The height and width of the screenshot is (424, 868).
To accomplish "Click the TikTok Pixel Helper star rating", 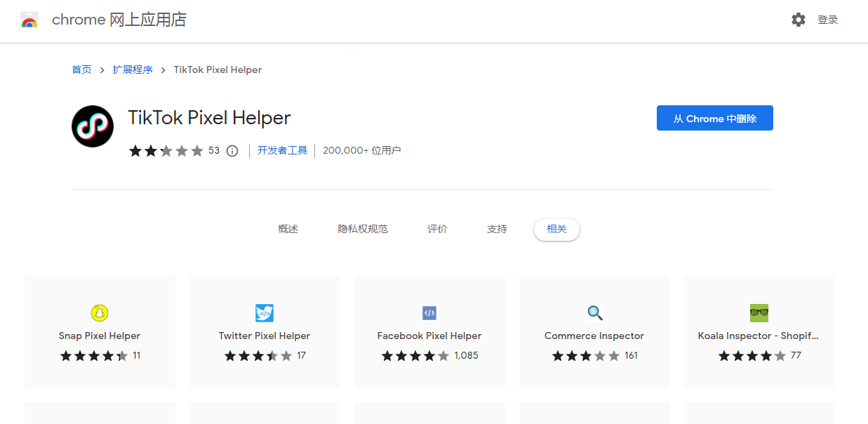I will point(166,151).
